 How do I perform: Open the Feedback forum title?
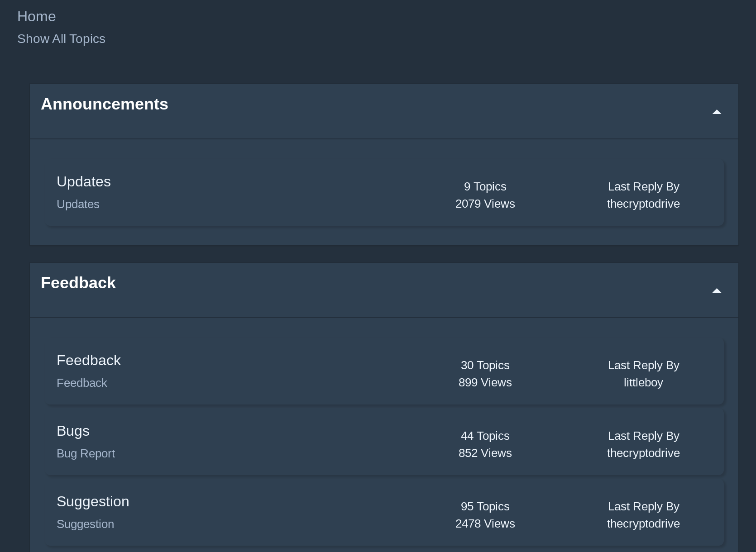pos(89,360)
